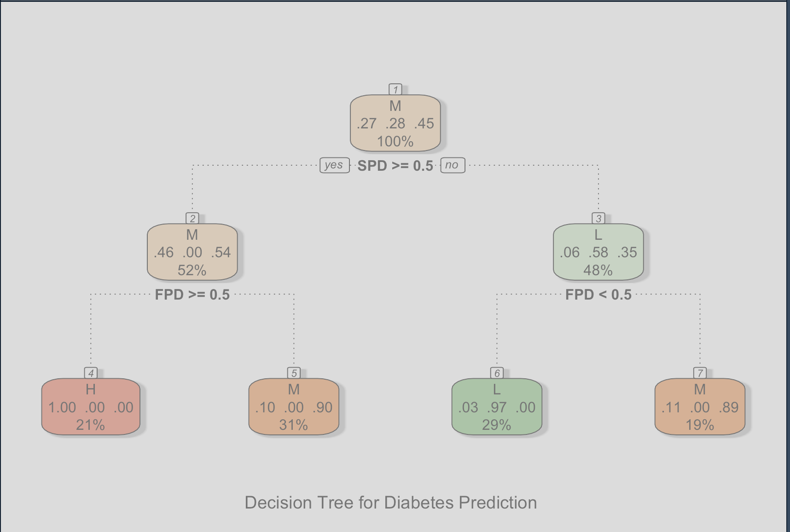790x532 pixels.
Task: Select the L node covering 48%
Action: click(x=598, y=252)
